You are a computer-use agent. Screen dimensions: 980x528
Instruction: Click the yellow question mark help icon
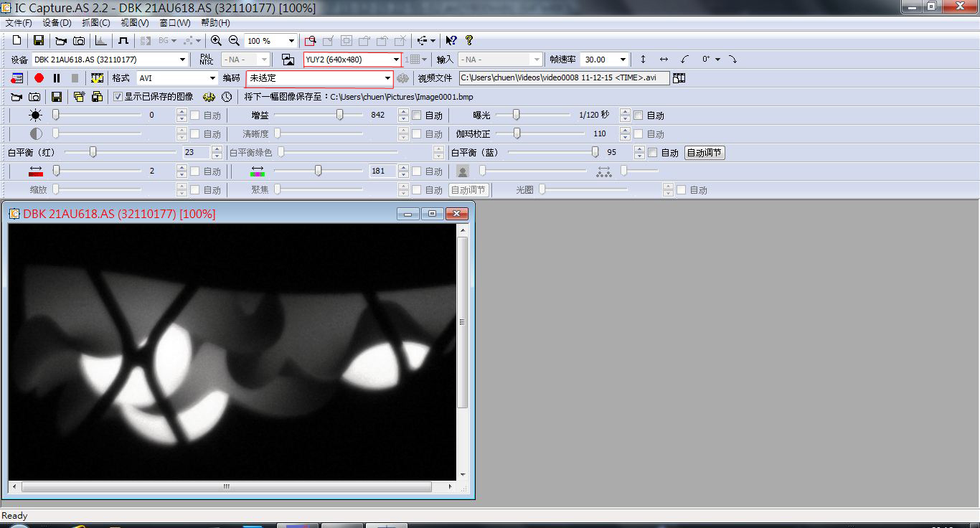coord(469,41)
